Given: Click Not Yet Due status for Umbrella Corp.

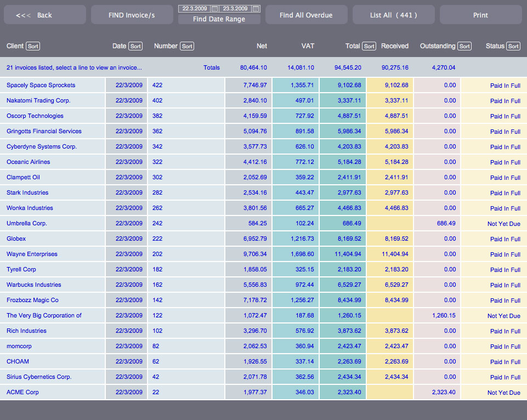Looking at the screenshot, I should tap(504, 224).
